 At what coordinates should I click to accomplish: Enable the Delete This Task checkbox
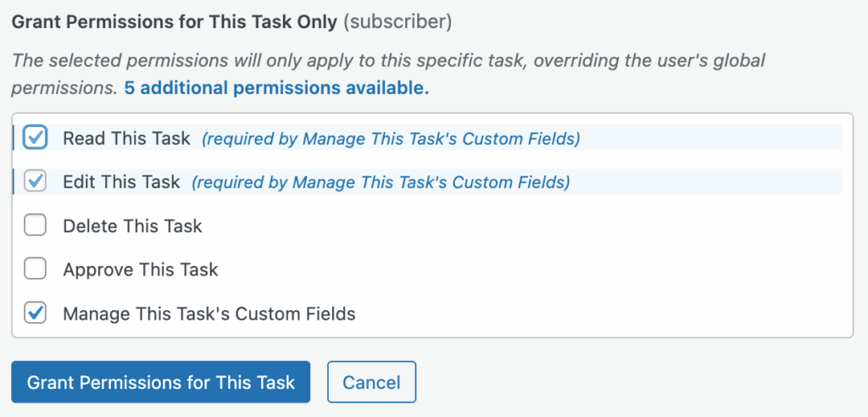(36, 225)
